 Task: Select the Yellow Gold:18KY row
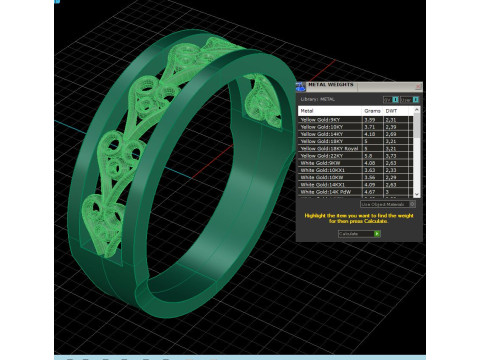tap(356, 141)
